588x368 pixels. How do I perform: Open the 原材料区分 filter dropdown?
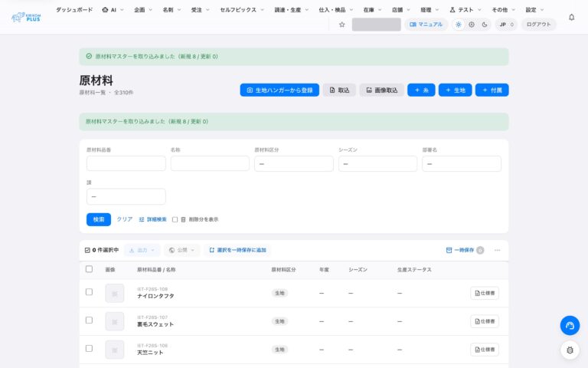click(x=294, y=164)
